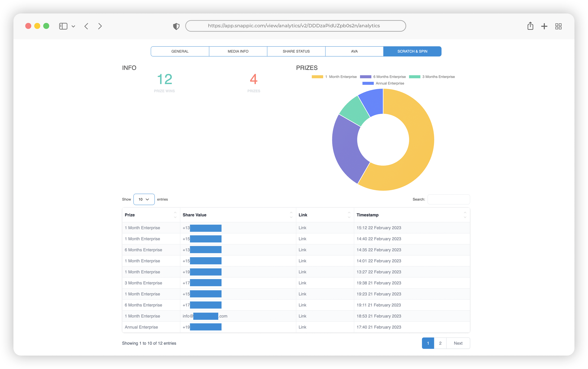Toggle 6 Months Enterprise legend item
The width and height of the screenshot is (588, 369).
[x=389, y=77]
